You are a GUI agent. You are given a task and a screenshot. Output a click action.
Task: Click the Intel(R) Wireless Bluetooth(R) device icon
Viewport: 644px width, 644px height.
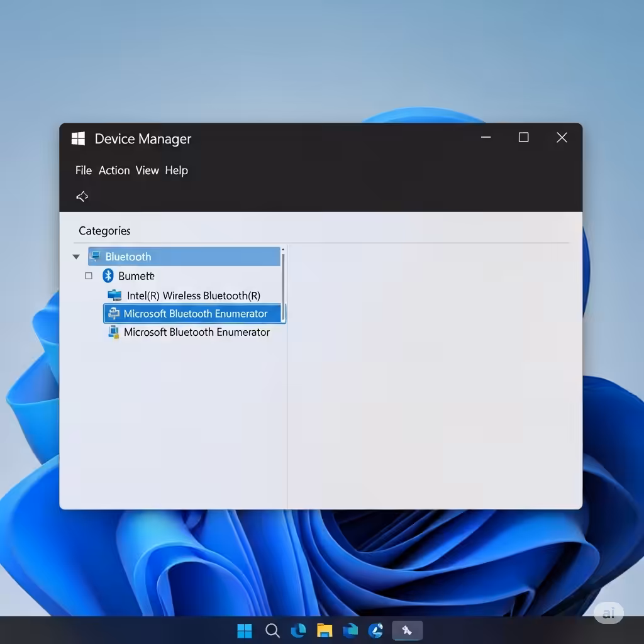coord(114,296)
